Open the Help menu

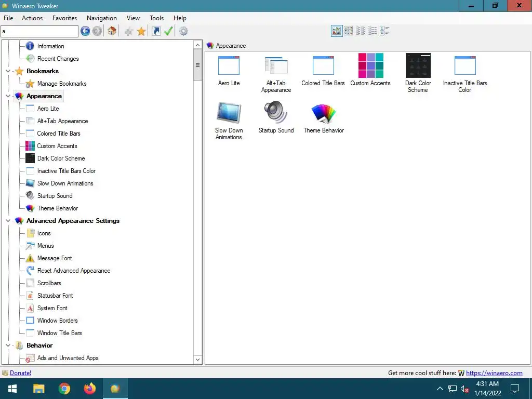click(x=180, y=18)
